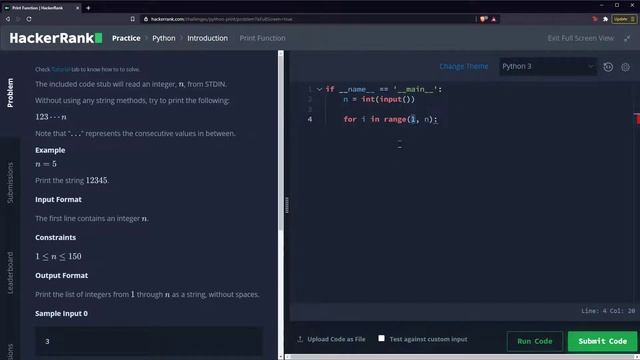Screen dimensions: 640x360
Task: Click Upload Code as File
Action: (x=336, y=339)
